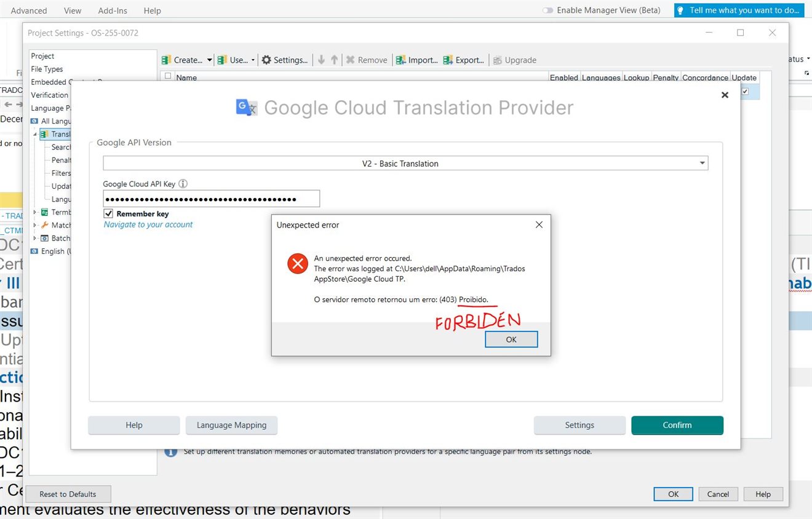This screenshot has height=519, width=812.
Task: Click the Settings gear in toolbar
Action: (x=266, y=60)
